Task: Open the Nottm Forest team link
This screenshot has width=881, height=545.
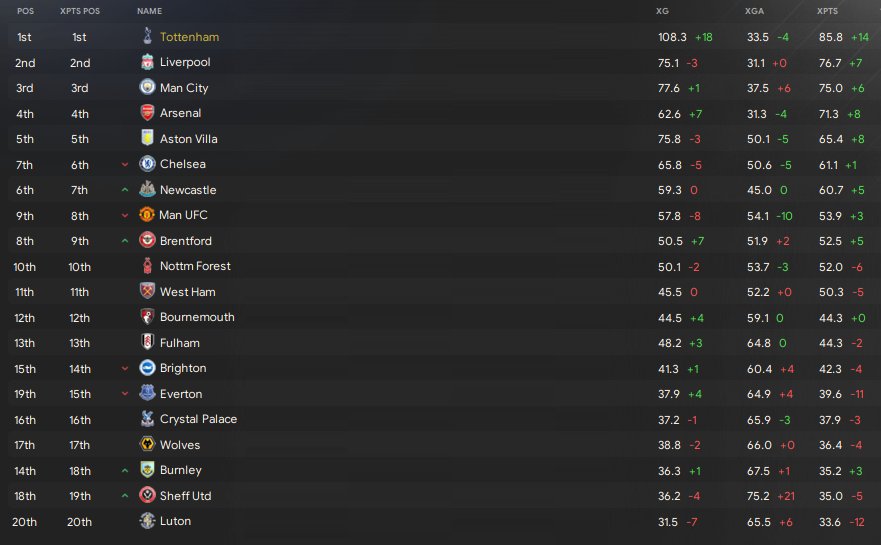Action: pos(195,266)
